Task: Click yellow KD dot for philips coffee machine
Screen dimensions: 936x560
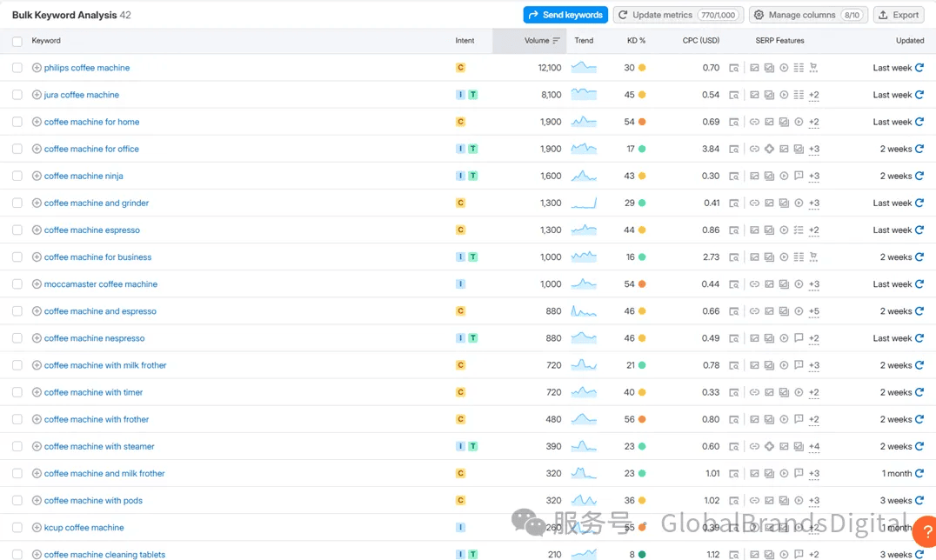Action: tap(642, 68)
